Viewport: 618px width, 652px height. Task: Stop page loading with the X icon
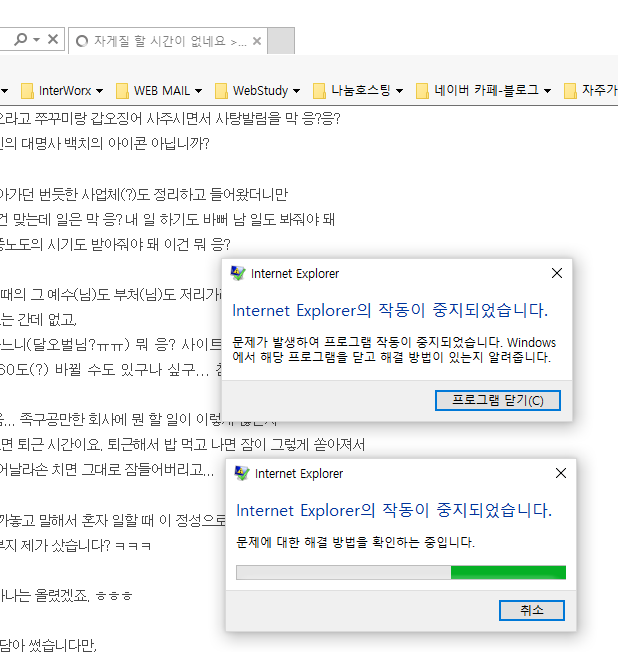[53, 40]
